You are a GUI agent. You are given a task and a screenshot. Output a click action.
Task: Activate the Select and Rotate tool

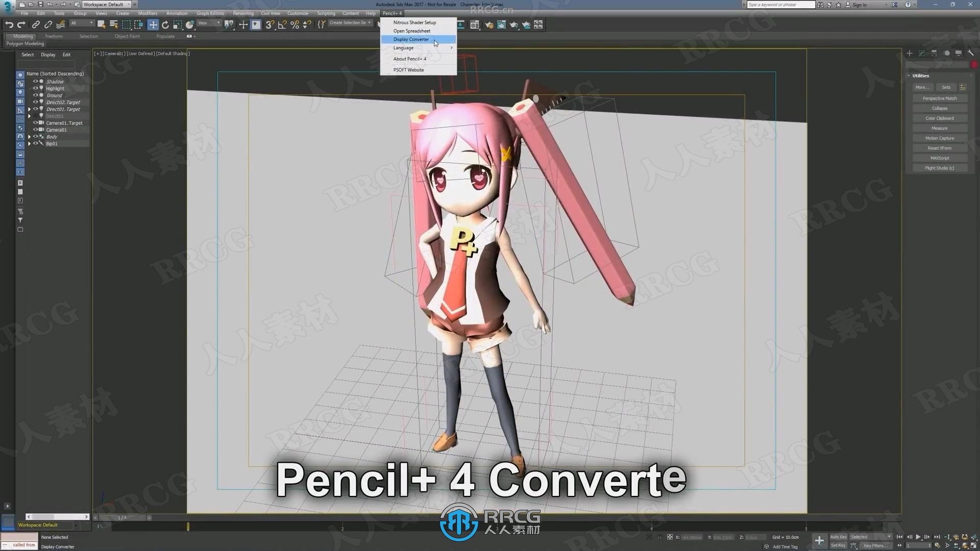tap(165, 24)
